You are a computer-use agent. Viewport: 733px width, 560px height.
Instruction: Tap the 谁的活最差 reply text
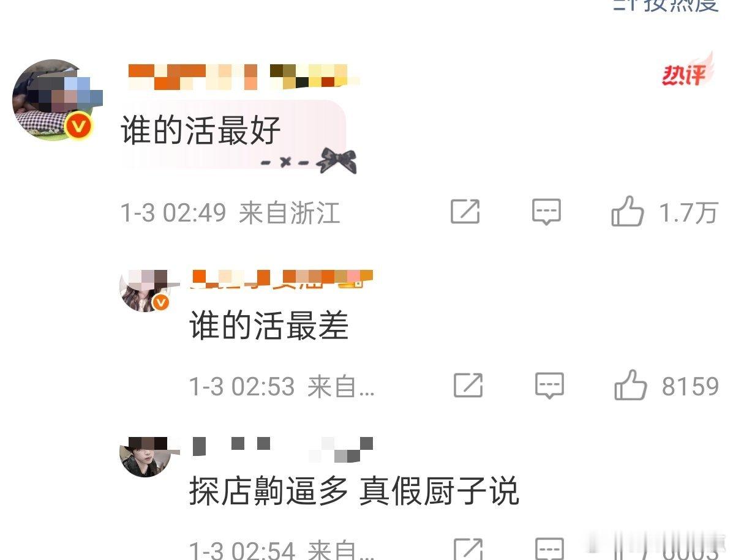pyautogui.click(x=269, y=326)
